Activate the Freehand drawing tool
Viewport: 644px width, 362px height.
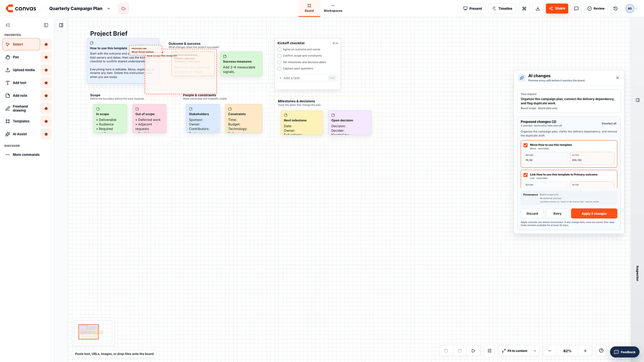[21, 108]
